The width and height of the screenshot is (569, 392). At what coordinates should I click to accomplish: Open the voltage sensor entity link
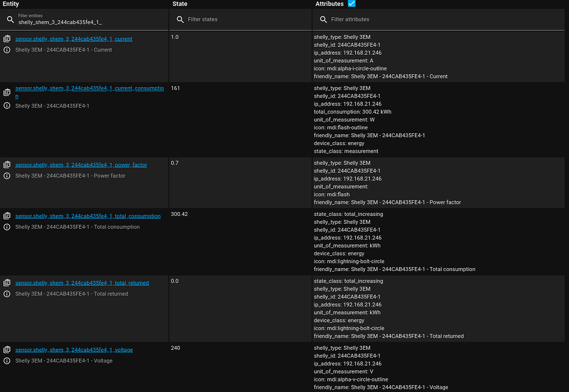pos(74,349)
